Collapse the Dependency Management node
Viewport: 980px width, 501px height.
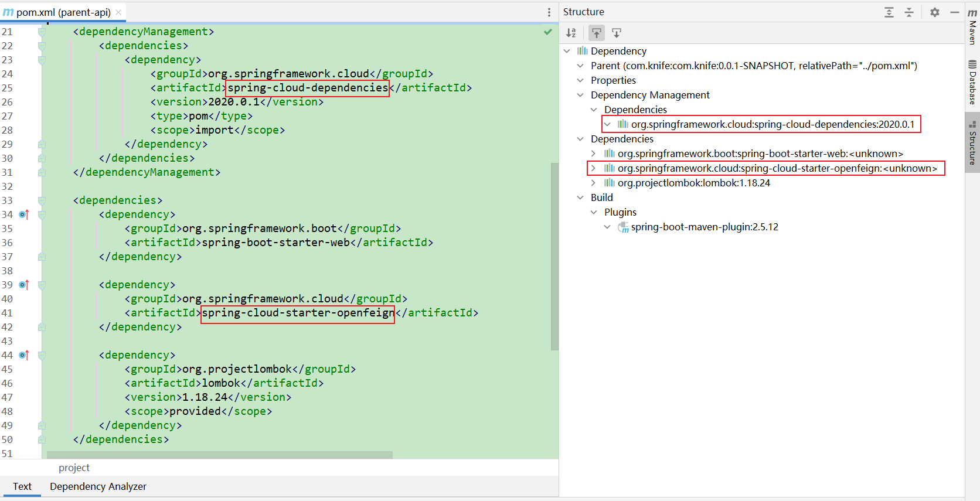click(580, 95)
